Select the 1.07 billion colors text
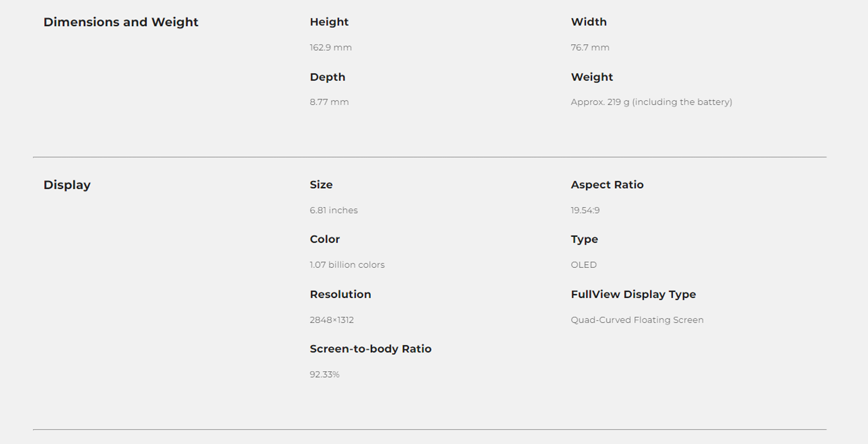This screenshot has height=444, width=868. (347, 265)
